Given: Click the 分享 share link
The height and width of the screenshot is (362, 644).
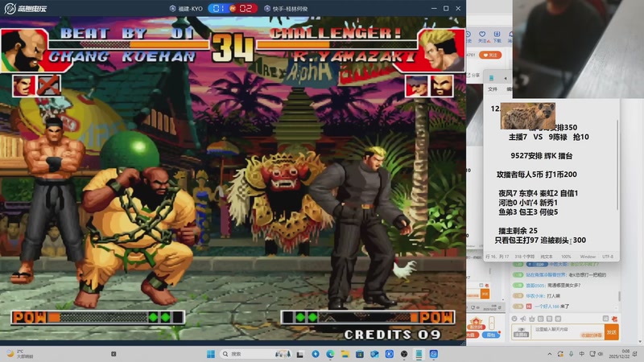Looking at the screenshot, I should [x=473, y=75].
